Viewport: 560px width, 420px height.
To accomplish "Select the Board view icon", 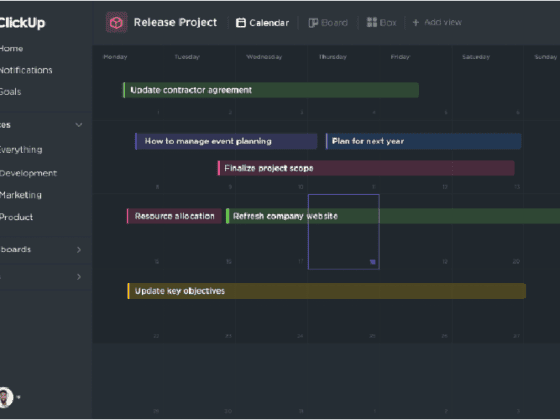I will pyautogui.click(x=313, y=23).
